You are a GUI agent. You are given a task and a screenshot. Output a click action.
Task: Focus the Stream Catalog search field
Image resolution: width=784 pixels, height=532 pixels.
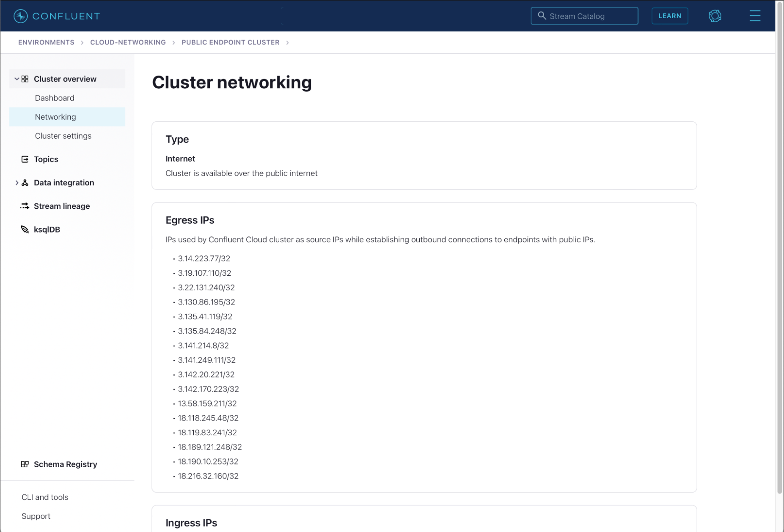pyautogui.click(x=584, y=16)
